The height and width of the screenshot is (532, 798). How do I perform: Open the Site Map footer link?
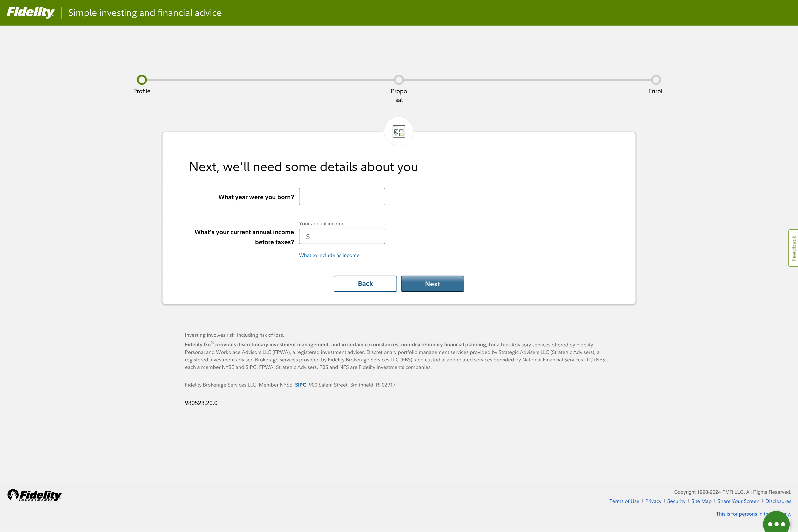click(x=701, y=501)
